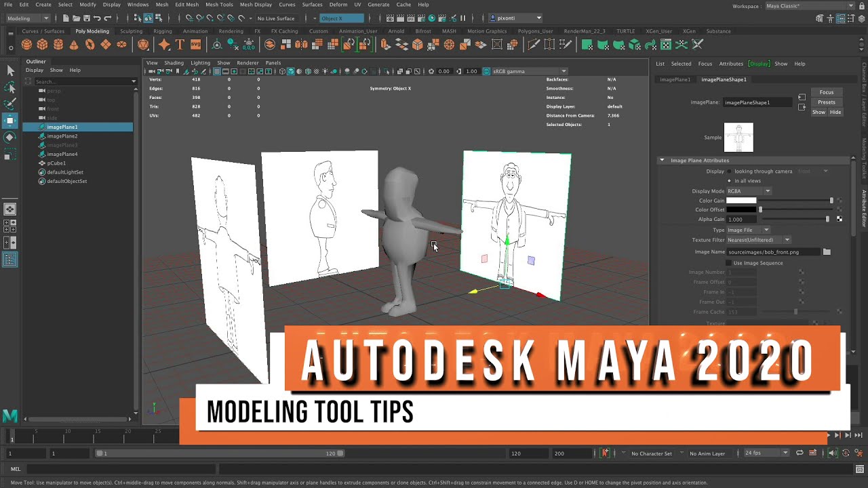Create a super shape star from the shelf

164,45
